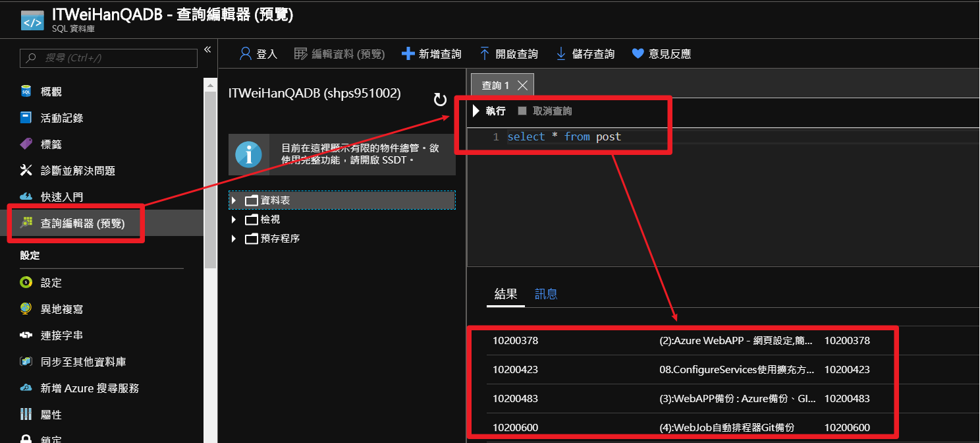The width and height of the screenshot is (980, 443).
Task: Select the 檢視 folder row
Action: 342,220
